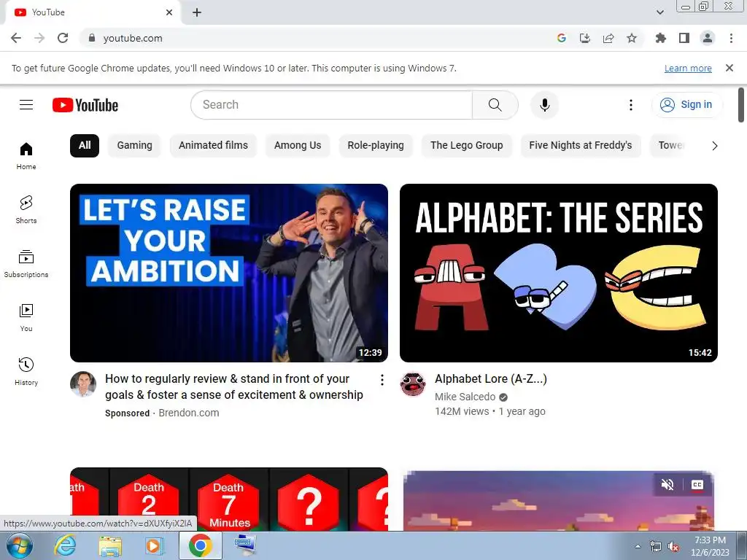Launch Internet Explorer from taskbar
The width and height of the screenshot is (747, 560).
(x=65, y=545)
